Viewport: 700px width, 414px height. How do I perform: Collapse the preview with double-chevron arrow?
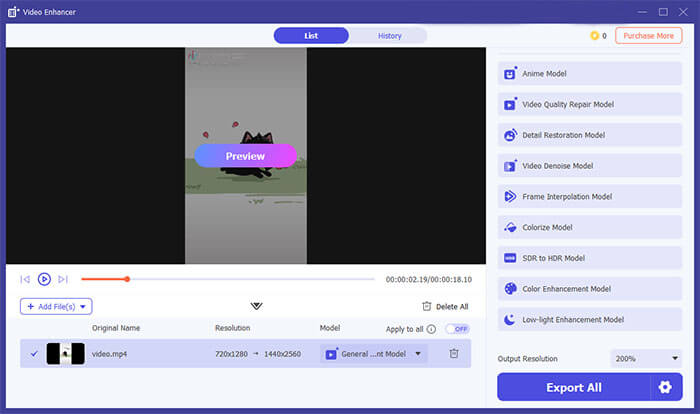256,306
